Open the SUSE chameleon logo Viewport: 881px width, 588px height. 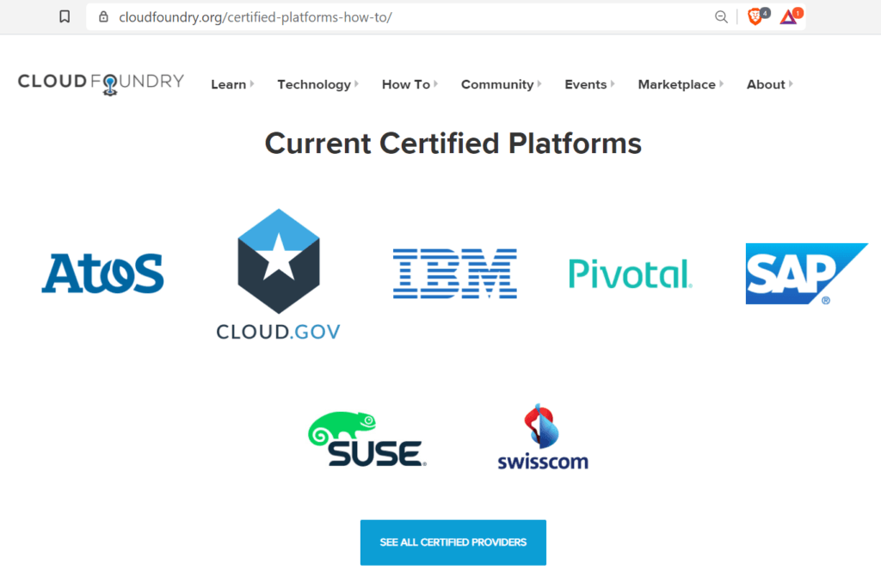(x=367, y=438)
